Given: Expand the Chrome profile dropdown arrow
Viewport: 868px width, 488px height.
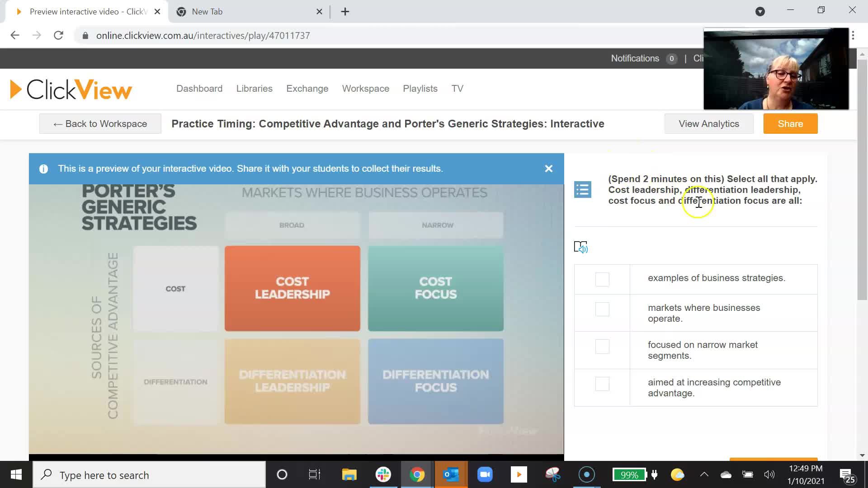Looking at the screenshot, I should [x=760, y=12].
